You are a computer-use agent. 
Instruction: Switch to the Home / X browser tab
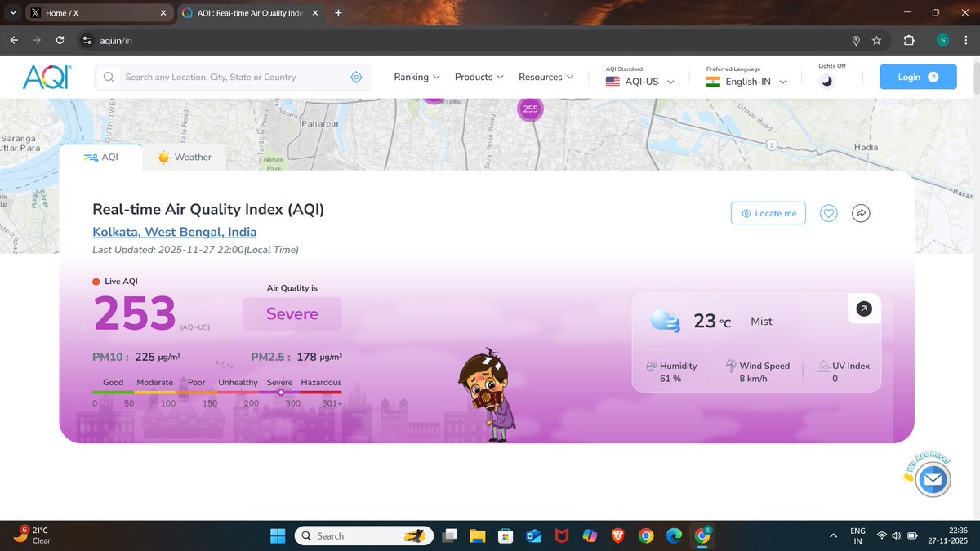tap(98, 13)
